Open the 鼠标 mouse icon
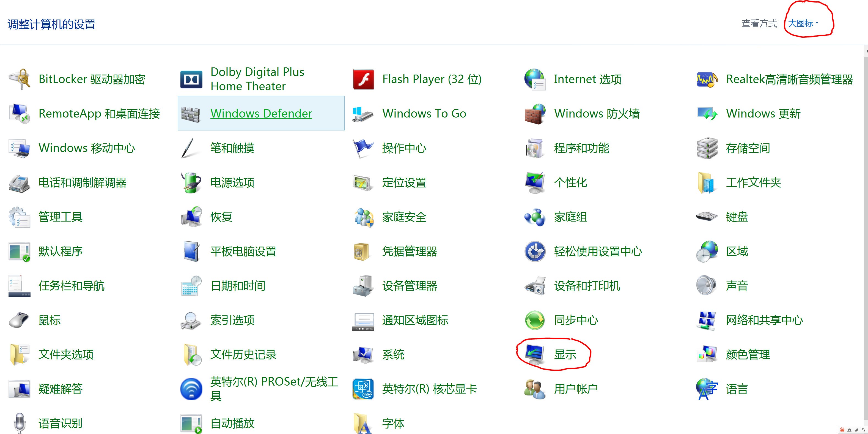The height and width of the screenshot is (434, 868). [x=19, y=320]
